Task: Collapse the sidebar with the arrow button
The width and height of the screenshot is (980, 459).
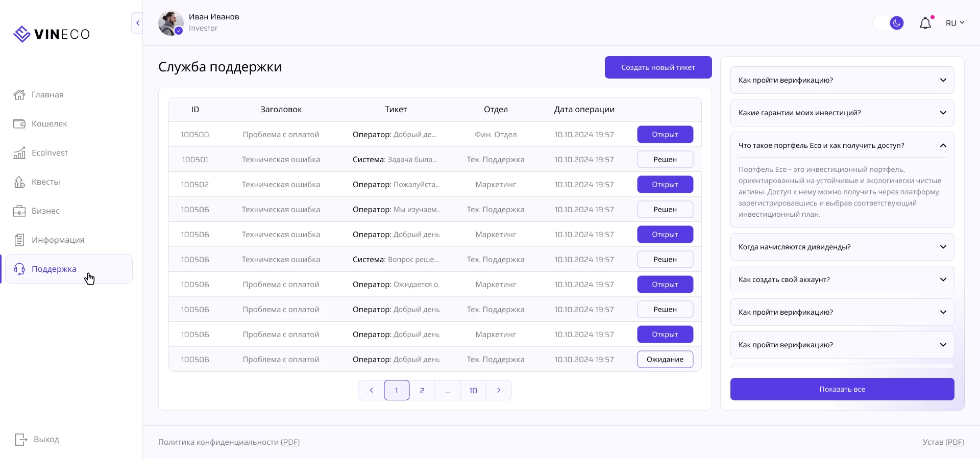Action: (137, 23)
